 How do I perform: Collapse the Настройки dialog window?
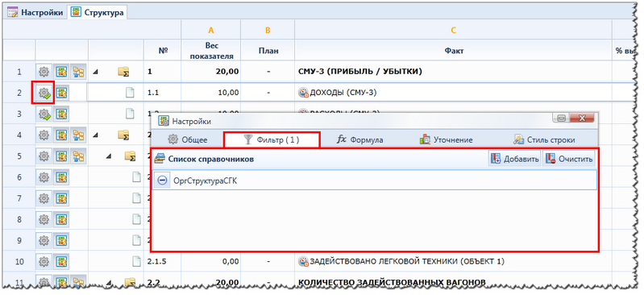(x=562, y=118)
